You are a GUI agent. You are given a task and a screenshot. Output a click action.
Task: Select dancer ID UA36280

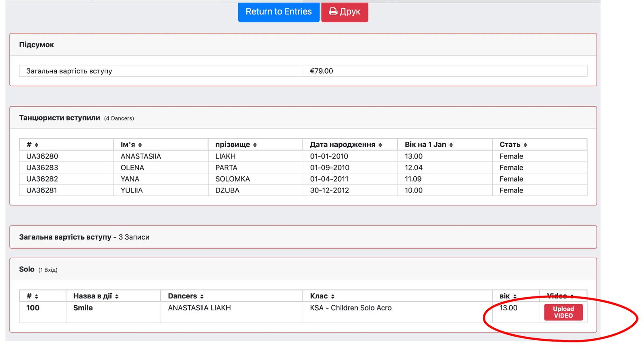click(42, 156)
